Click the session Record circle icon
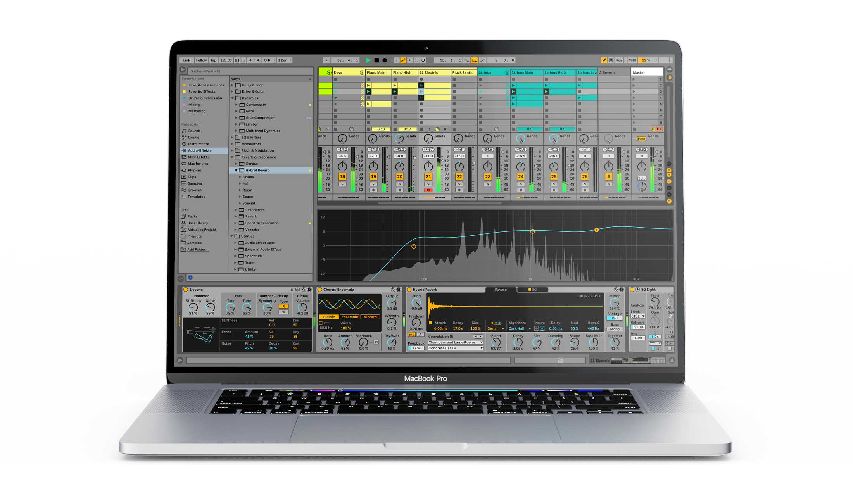 [x=385, y=60]
